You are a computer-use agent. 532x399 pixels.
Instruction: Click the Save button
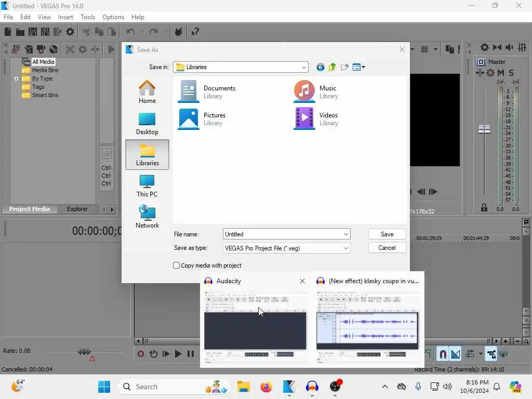tap(387, 234)
